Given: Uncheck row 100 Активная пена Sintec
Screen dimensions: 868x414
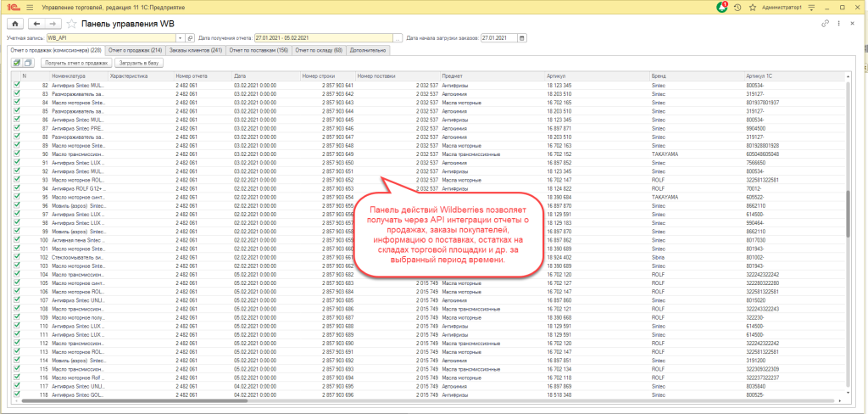Looking at the screenshot, I should click(x=17, y=240).
